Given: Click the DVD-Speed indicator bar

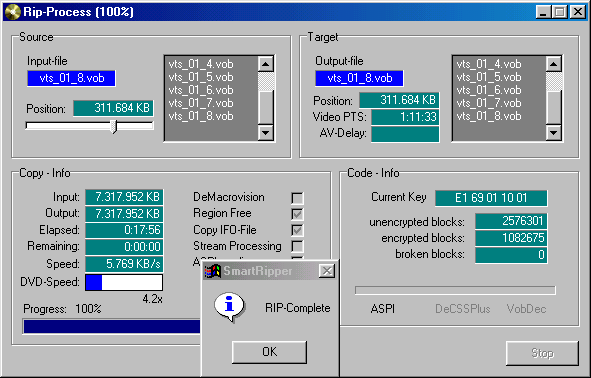Looking at the screenshot, I should (x=124, y=282).
